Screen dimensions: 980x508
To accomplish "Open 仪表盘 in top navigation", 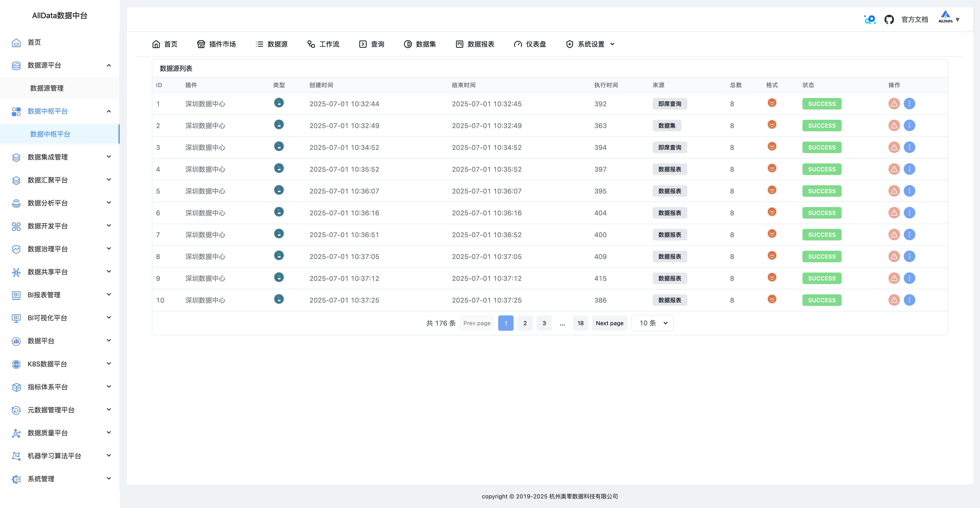I will (x=530, y=44).
